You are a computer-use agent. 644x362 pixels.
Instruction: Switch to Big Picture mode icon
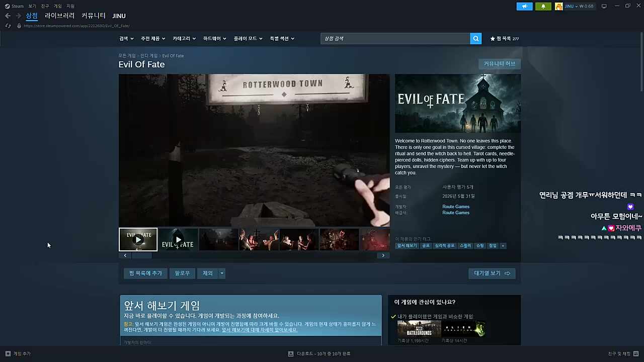(604, 6)
